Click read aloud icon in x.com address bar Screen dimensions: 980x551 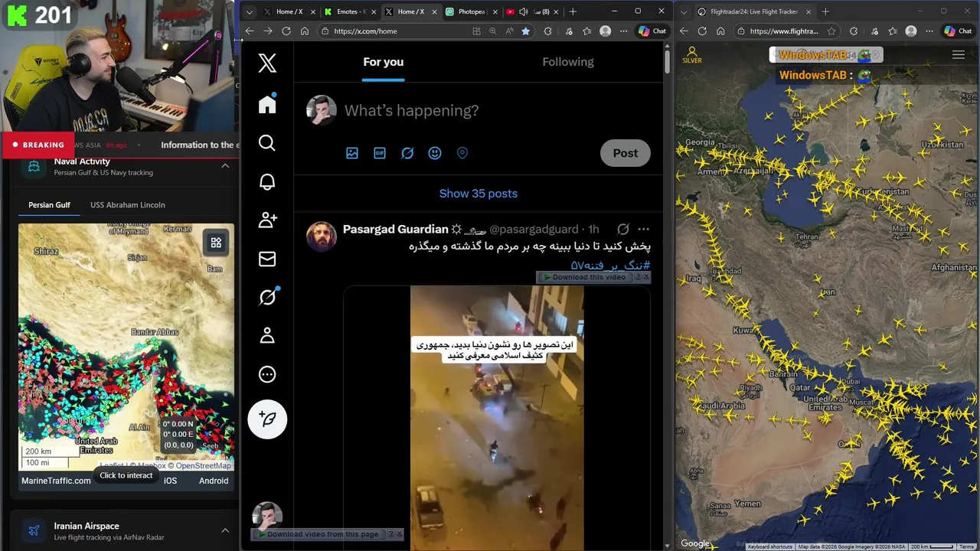coord(509,31)
